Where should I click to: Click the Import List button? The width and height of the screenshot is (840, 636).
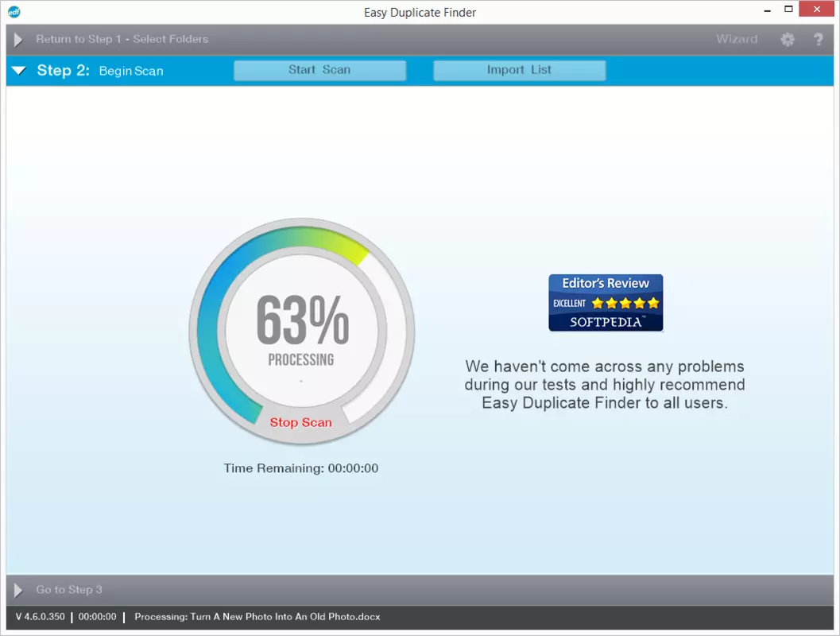[x=519, y=70]
